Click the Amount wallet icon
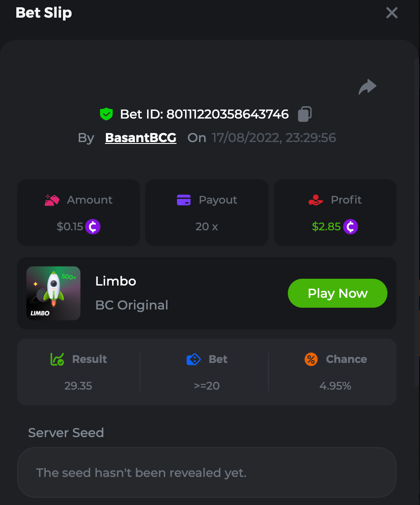420x505 pixels. coord(52,200)
